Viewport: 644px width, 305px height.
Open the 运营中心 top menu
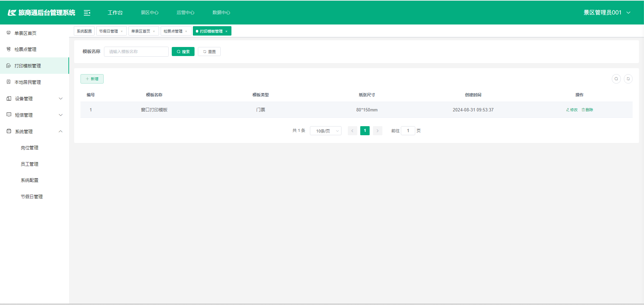click(x=185, y=13)
